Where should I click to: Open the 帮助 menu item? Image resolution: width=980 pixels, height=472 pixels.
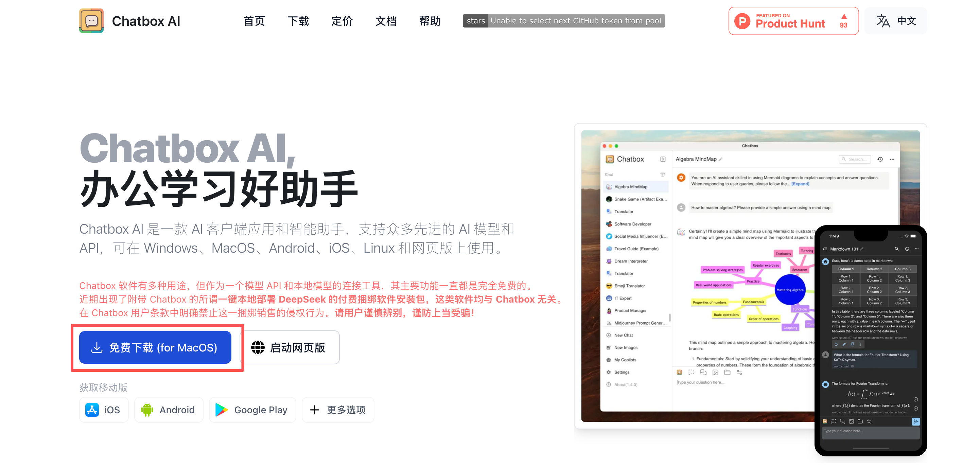point(430,21)
